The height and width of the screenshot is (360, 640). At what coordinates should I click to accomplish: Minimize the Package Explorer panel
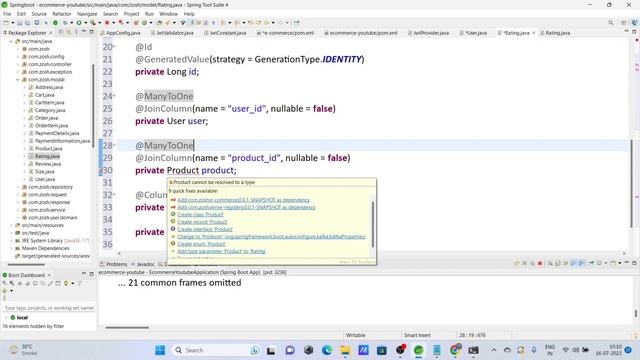pyautogui.click(x=84, y=32)
